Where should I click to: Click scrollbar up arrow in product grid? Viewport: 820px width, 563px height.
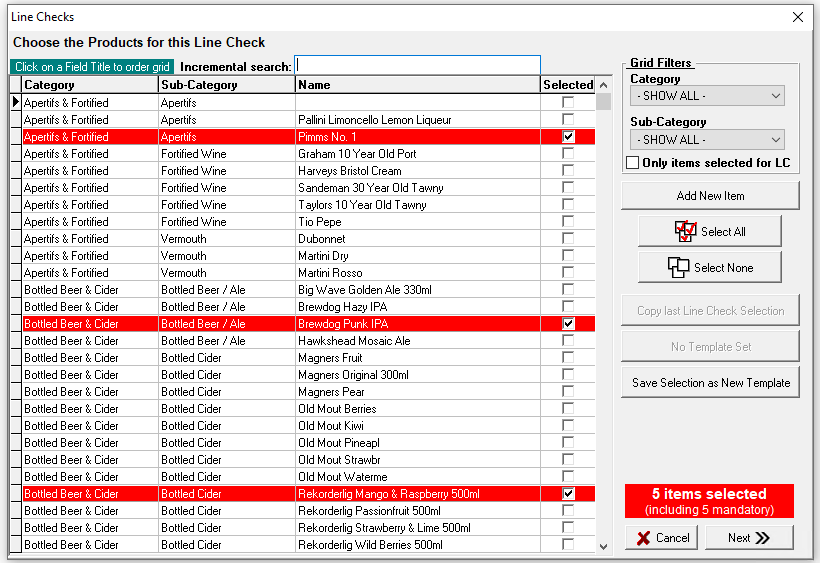pos(603,85)
